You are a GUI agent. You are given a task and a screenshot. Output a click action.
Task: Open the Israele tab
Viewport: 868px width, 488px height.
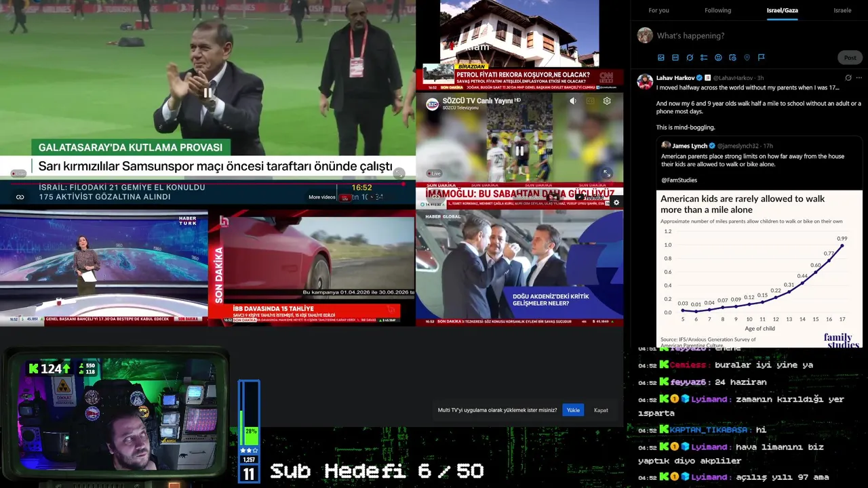tap(842, 10)
